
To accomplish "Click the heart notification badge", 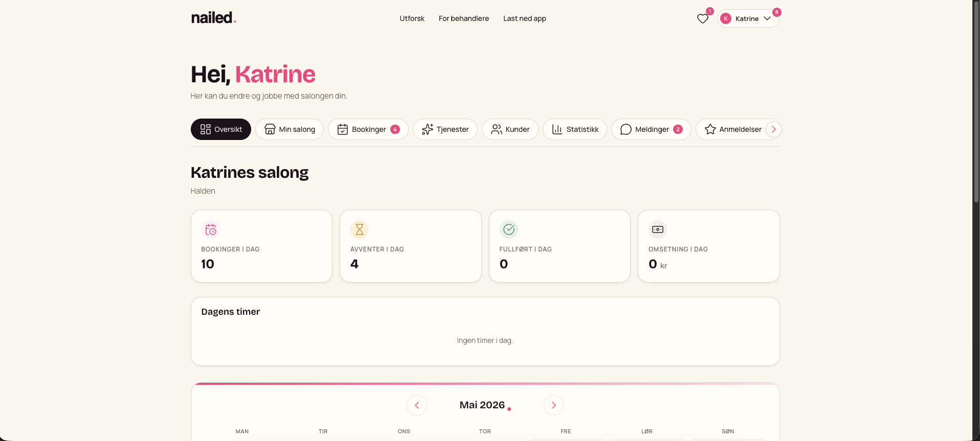I will tap(710, 11).
